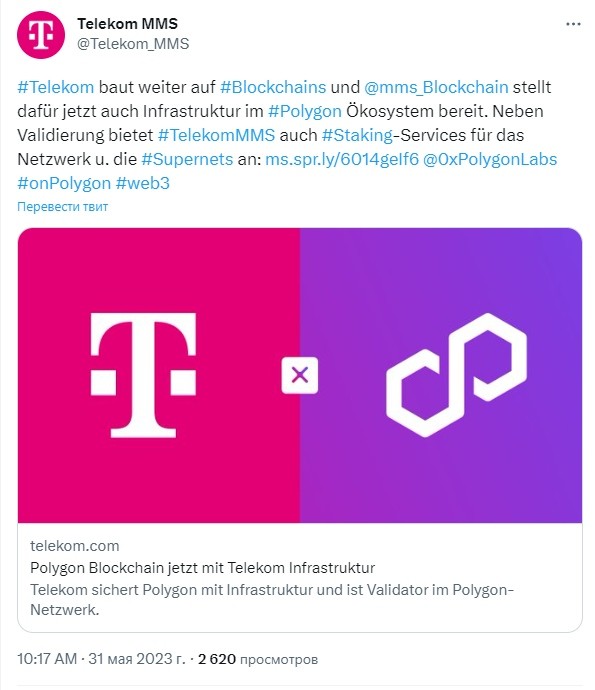Open the #web3 hashtag
Viewport: 595px width, 690px height.
coord(142,183)
